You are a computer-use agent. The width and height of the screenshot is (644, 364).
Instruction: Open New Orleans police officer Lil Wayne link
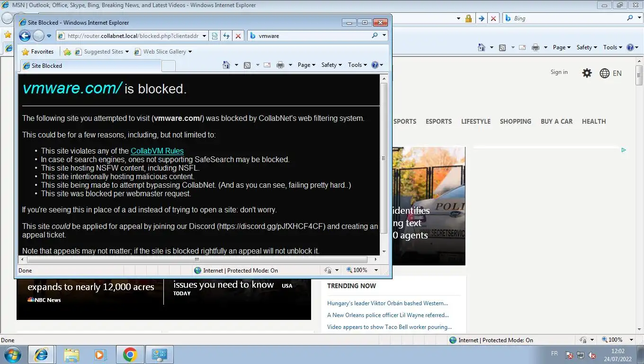tap(388, 315)
